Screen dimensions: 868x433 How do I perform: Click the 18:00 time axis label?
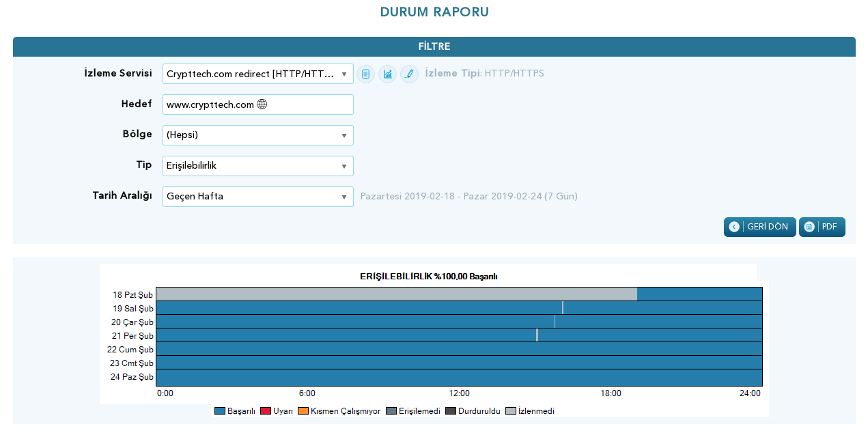pyautogui.click(x=611, y=393)
